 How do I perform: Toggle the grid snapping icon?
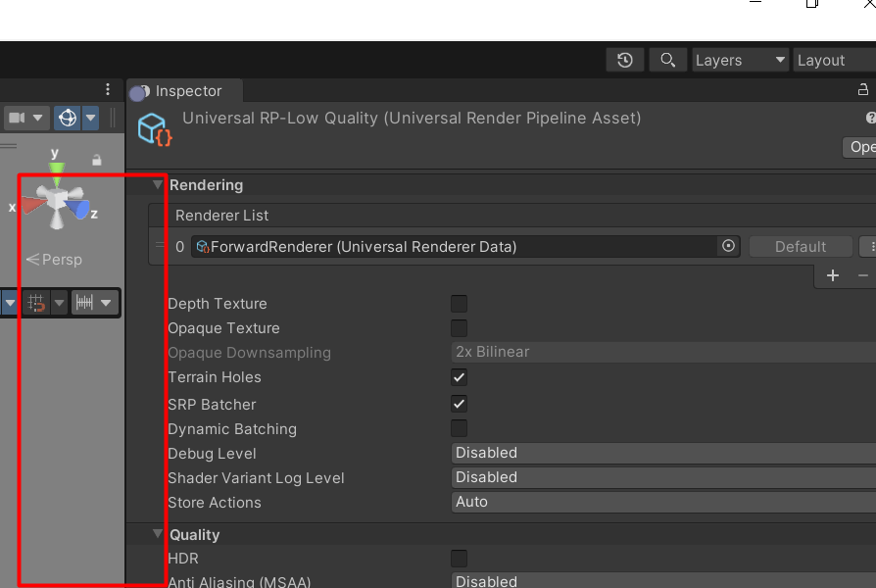36,303
